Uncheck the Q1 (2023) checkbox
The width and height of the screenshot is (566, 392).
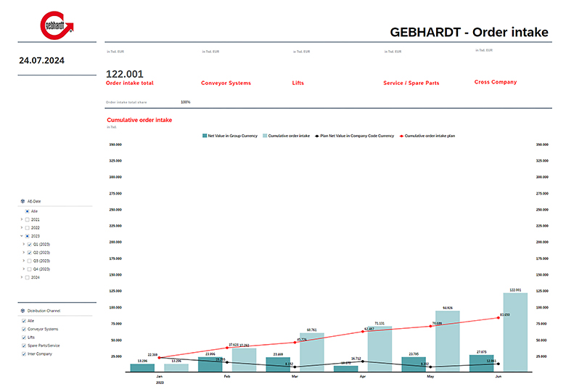[29, 245]
